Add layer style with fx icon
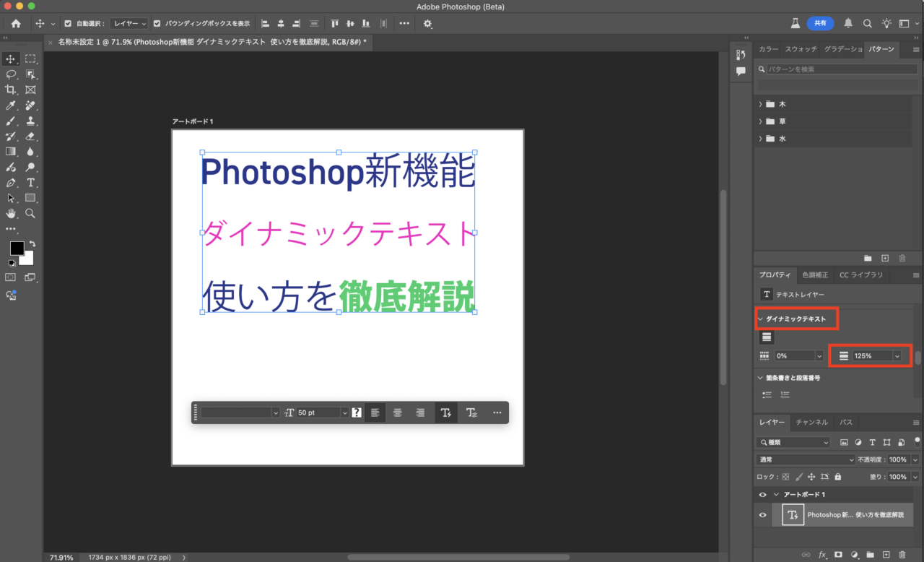Viewport: 924px width, 562px height. pos(822,555)
